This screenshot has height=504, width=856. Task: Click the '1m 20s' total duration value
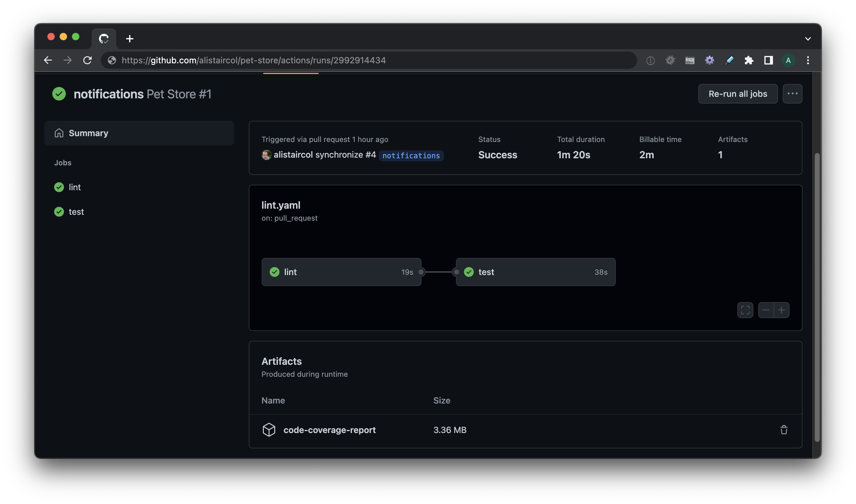point(573,155)
